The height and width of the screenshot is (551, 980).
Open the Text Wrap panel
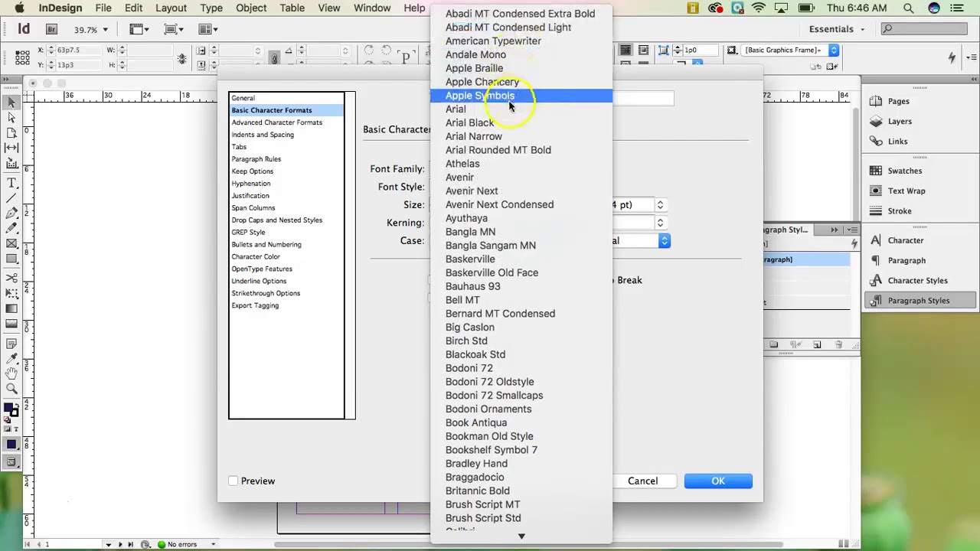906,191
